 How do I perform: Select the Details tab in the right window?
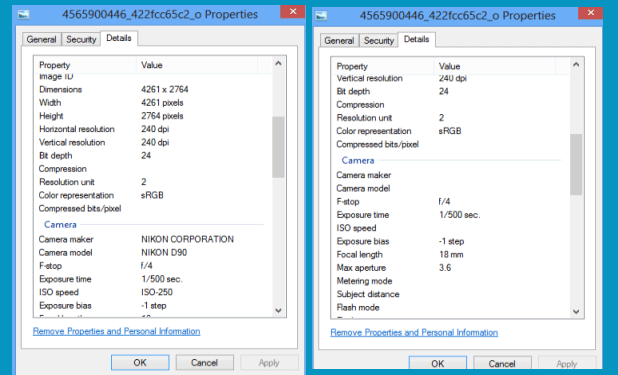click(x=416, y=39)
